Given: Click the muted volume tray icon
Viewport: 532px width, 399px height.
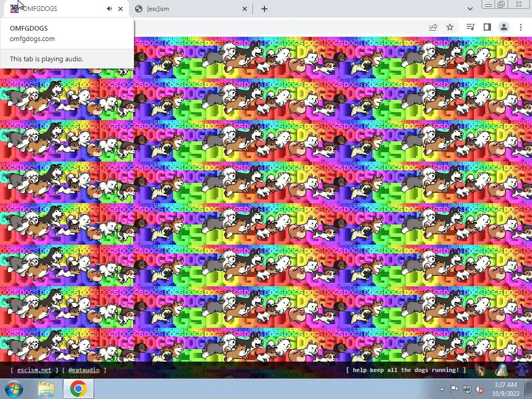Looking at the screenshot, I should click(480, 390).
